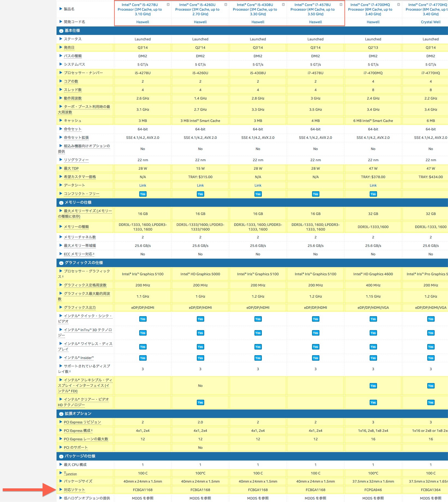Click the 最大メモリー帯域幅 row label
Screen dimensions: 448x502
click(x=80, y=246)
